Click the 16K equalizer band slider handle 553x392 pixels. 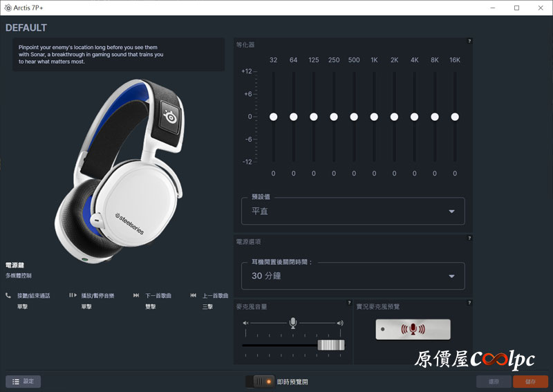point(455,117)
